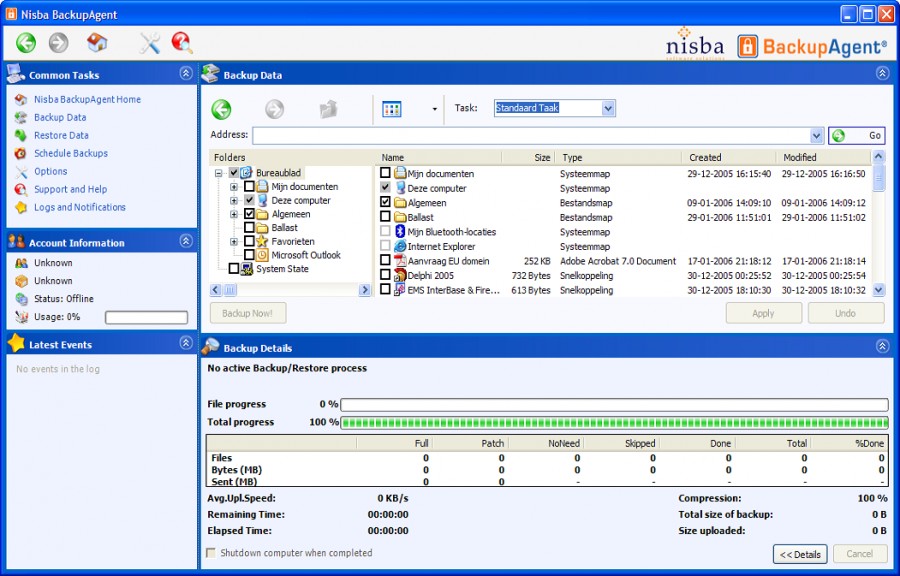
Task: Open the Home house icon in toolbar
Action: 97,42
